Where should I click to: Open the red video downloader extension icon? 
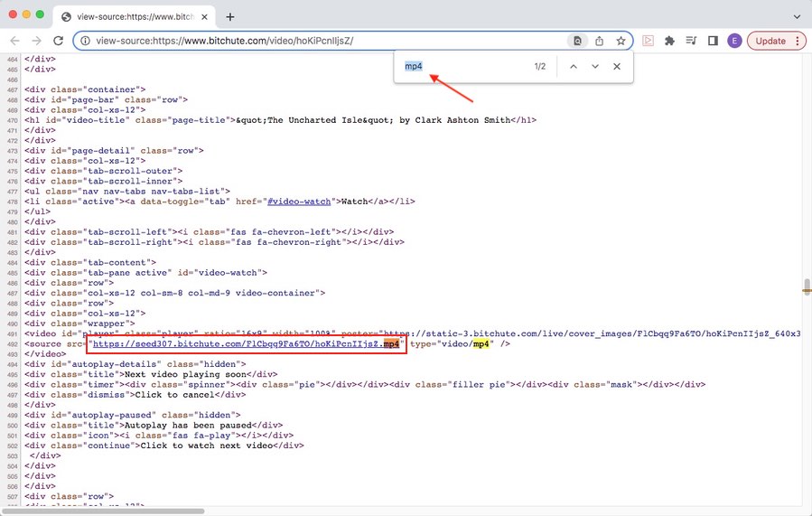pos(648,41)
